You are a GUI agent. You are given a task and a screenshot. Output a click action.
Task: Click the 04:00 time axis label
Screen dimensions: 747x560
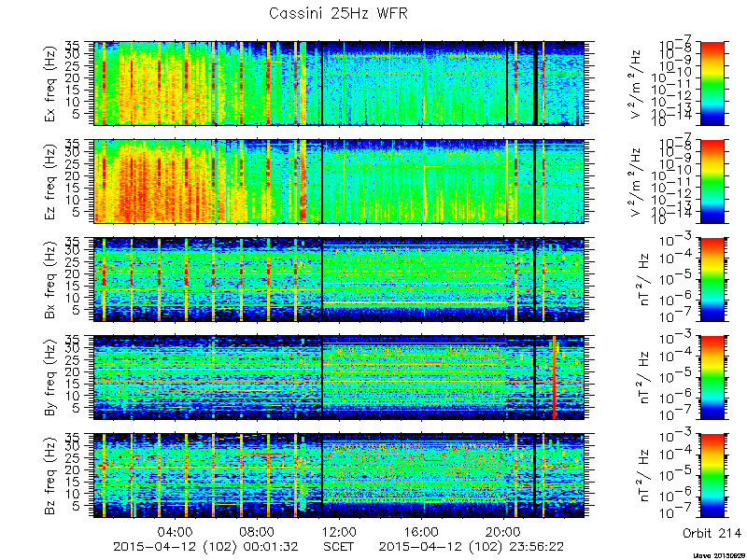[x=176, y=532]
